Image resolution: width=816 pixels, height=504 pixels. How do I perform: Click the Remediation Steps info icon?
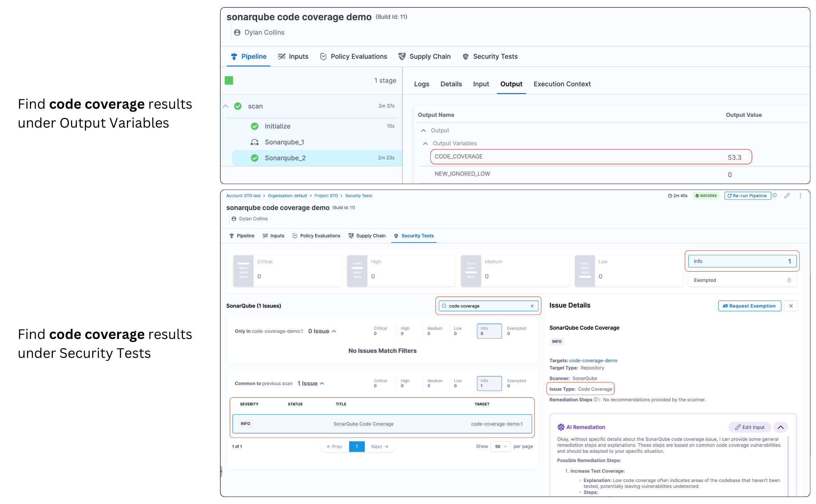(596, 400)
